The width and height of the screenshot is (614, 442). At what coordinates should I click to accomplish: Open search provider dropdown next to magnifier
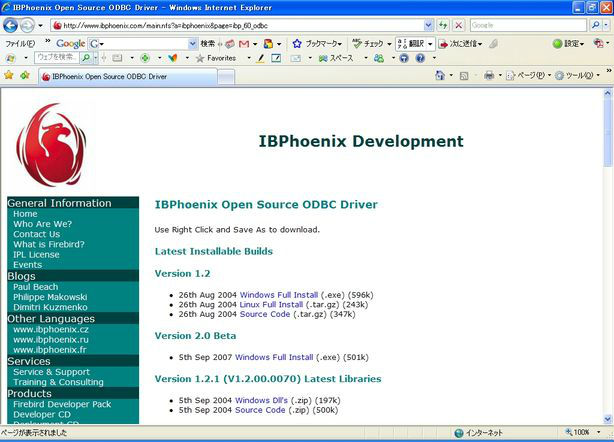tap(606, 25)
